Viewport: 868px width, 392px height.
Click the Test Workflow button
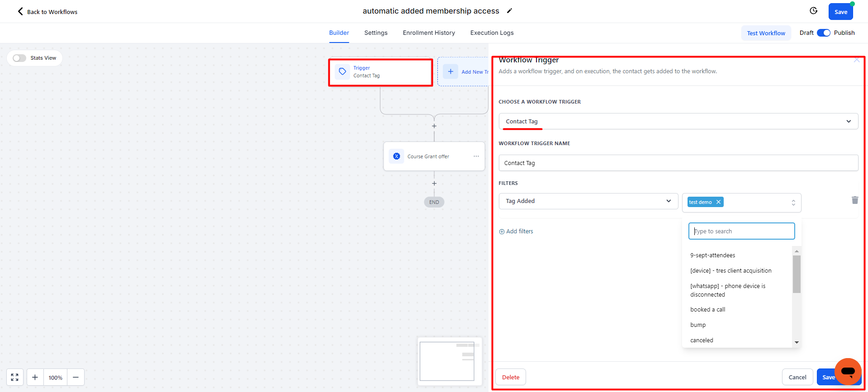pyautogui.click(x=766, y=33)
